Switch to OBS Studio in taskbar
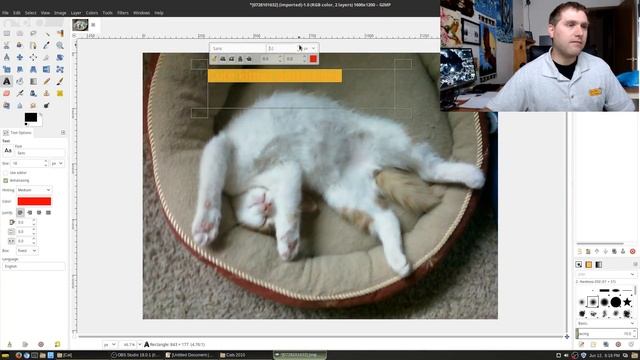This screenshot has width=640, height=360. [x=136, y=355]
